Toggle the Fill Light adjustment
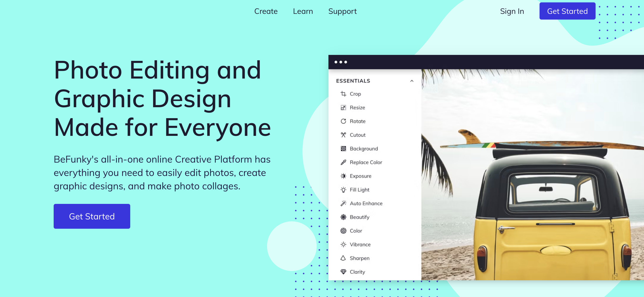644x297 pixels. click(x=359, y=190)
